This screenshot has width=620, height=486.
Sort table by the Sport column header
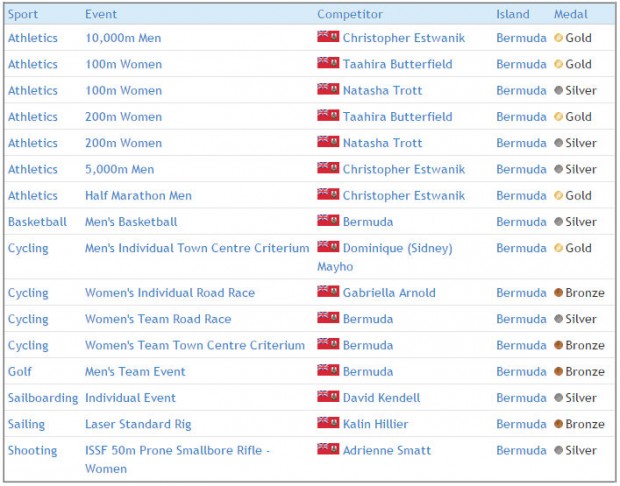(23, 15)
